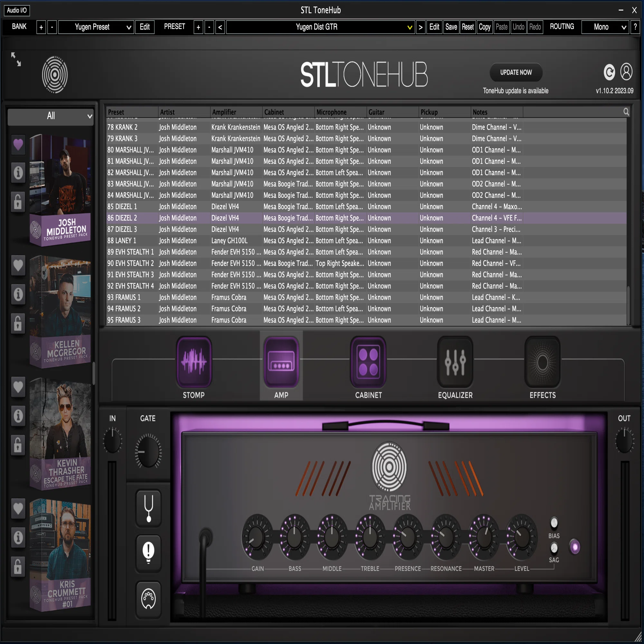Select the 88 LANEY 1 preset row

pos(366,241)
